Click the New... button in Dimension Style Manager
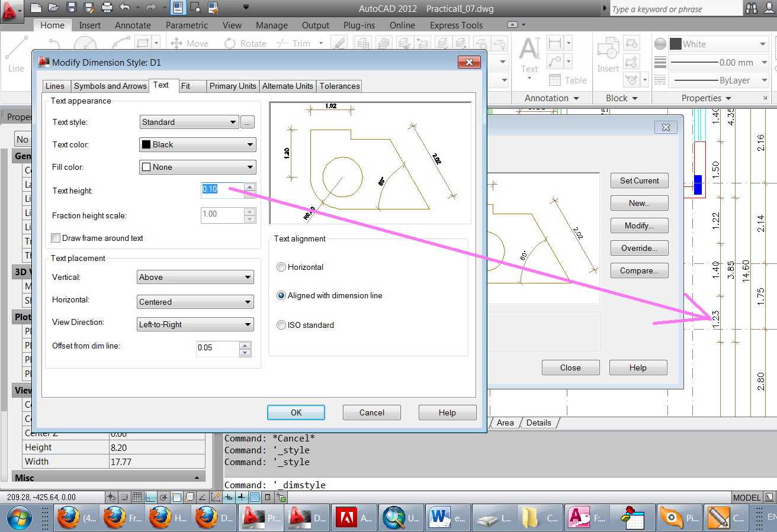 click(640, 203)
